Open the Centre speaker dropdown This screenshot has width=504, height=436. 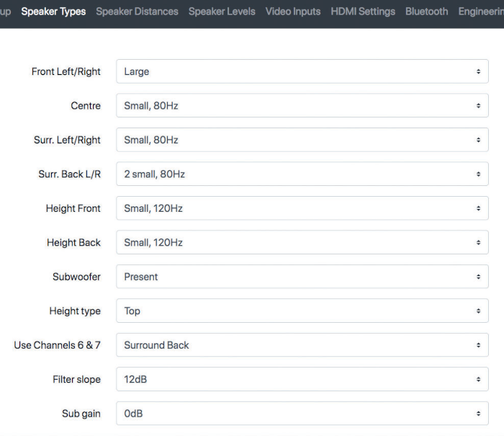click(302, 105)
